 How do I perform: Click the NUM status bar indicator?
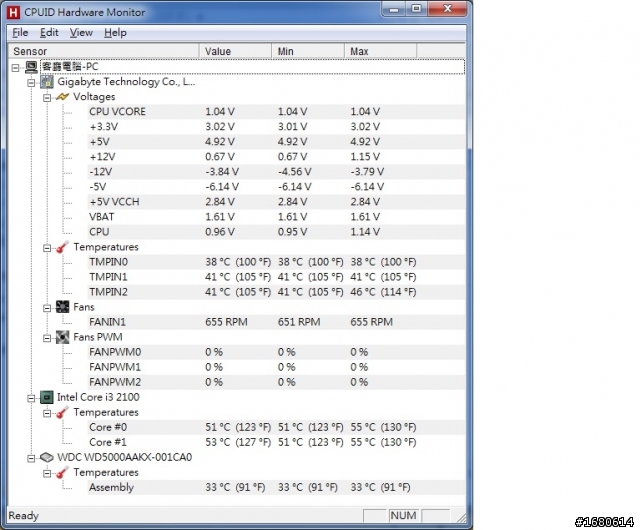pos(403,516)
